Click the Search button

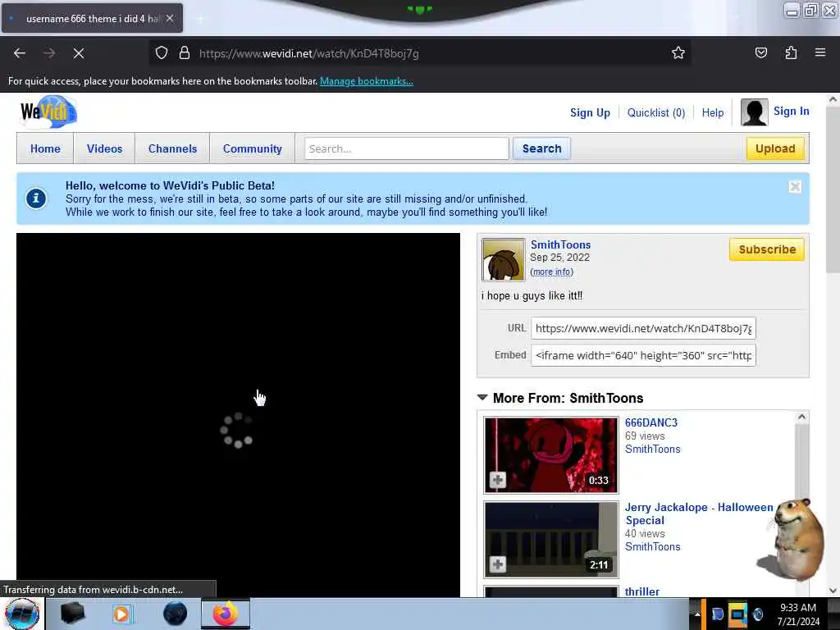click(541, 148)
